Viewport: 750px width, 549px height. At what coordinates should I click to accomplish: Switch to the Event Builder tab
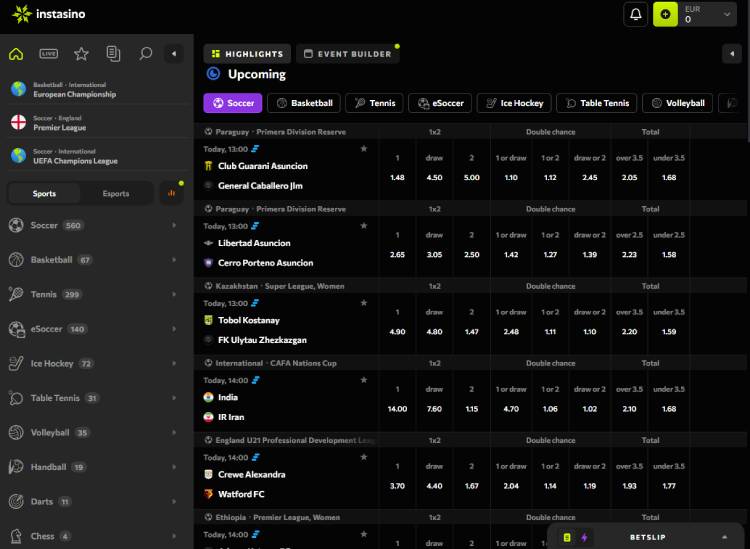347,54
